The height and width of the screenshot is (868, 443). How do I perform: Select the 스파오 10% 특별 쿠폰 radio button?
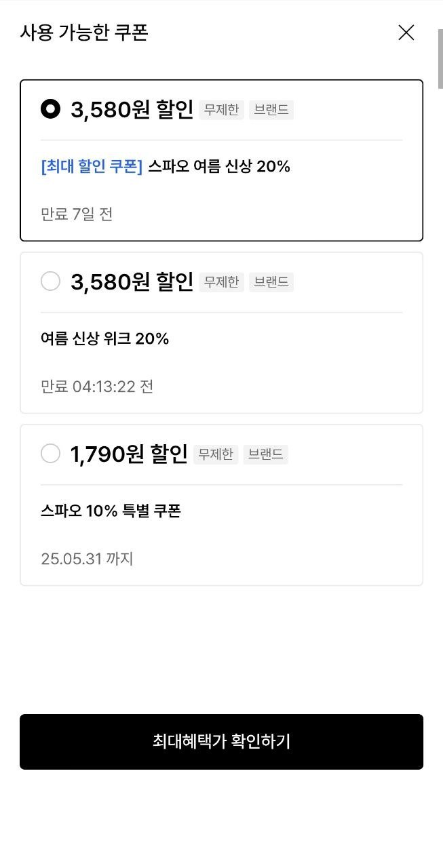pos(51,453)
